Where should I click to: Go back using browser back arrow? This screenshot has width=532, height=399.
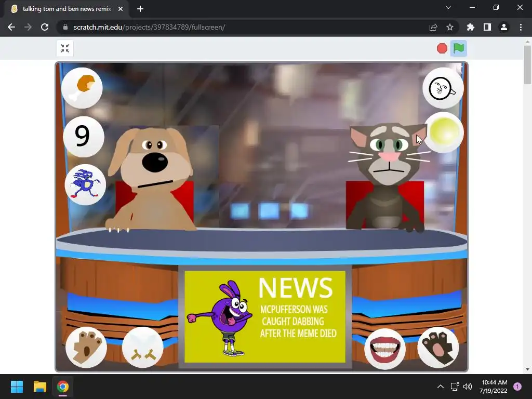[x=11, y=27]
